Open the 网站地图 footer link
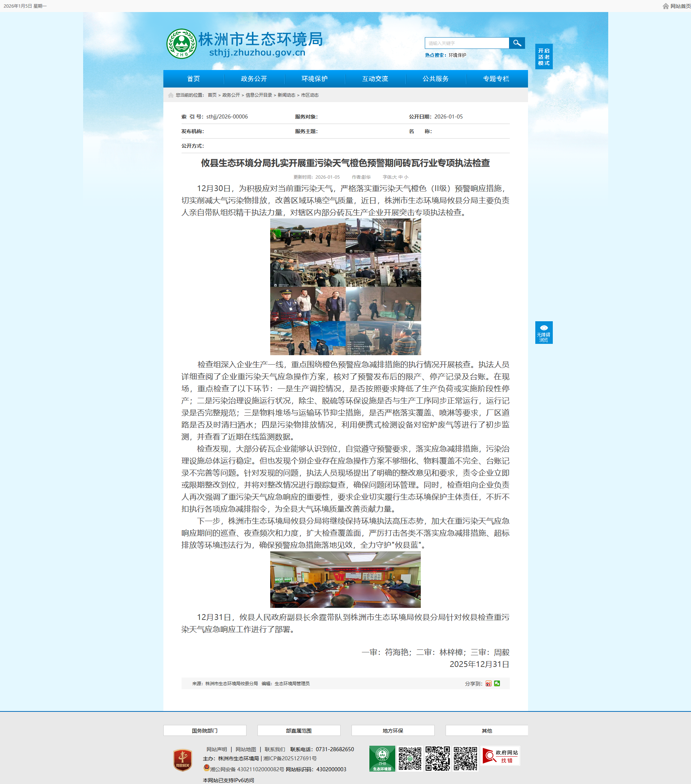The image size is (691, 784). pos(245,749)
